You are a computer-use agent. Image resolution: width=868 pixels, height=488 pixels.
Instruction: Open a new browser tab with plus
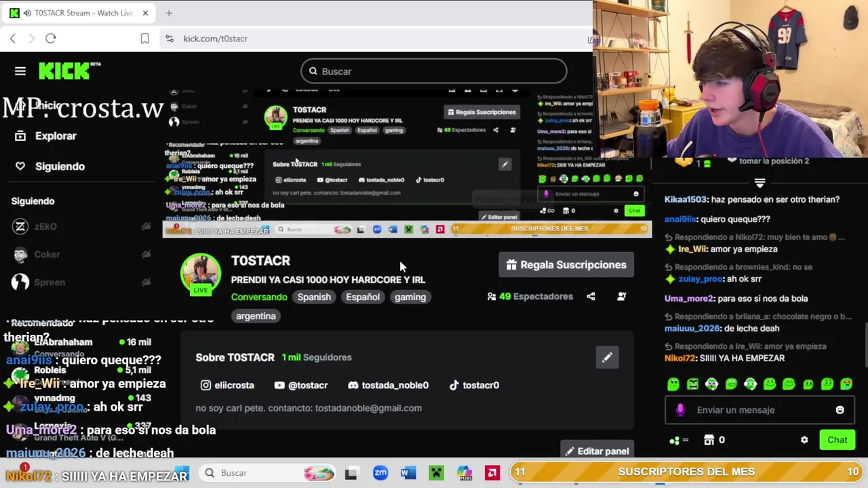pyautogui.click(x=169, y=13)
